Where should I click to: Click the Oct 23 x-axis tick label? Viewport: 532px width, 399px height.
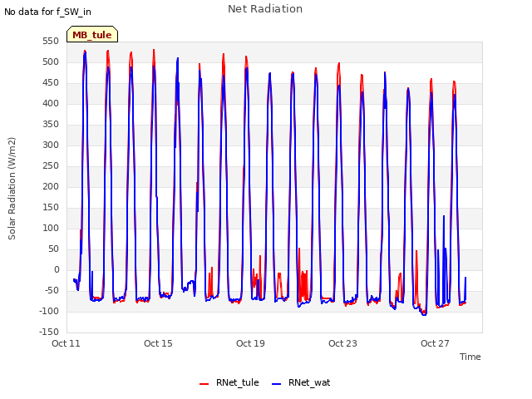[342, 343]
